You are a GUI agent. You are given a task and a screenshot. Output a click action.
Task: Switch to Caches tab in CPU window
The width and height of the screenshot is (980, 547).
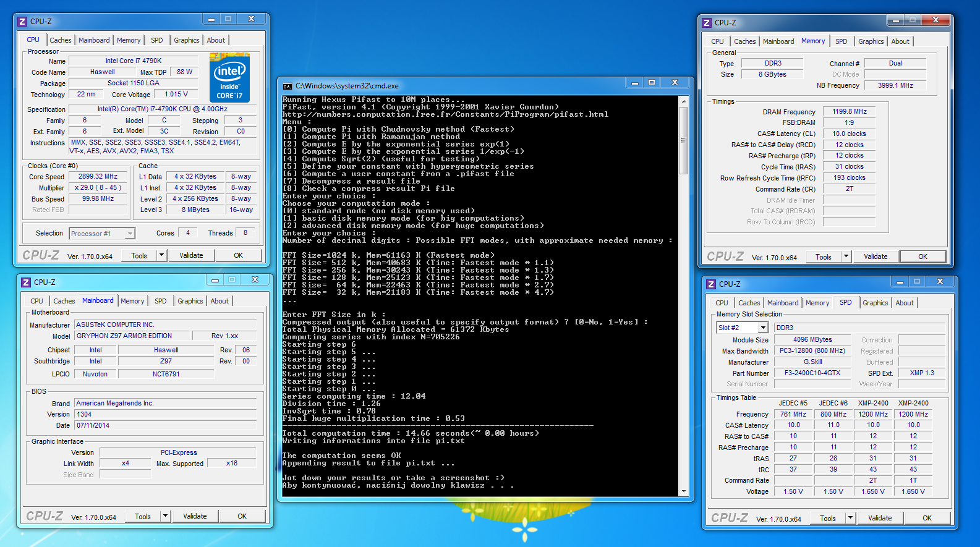pyautogui.click(x=61, y=40)
